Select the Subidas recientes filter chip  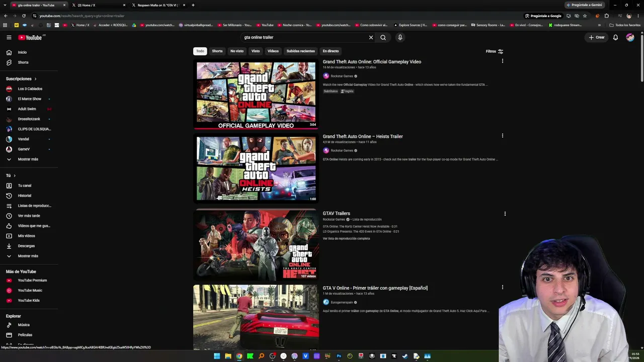pyautogui.click(x=300, y=51)
